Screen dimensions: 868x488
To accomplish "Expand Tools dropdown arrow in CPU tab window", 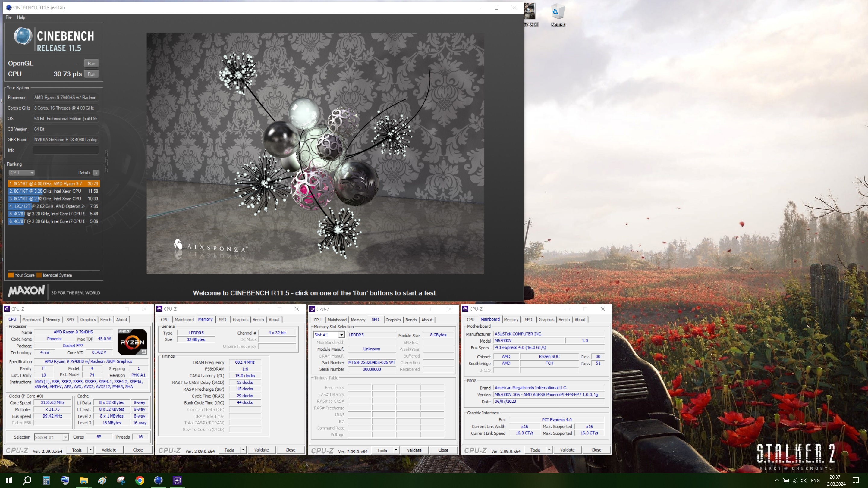I will tap(90, 450).
